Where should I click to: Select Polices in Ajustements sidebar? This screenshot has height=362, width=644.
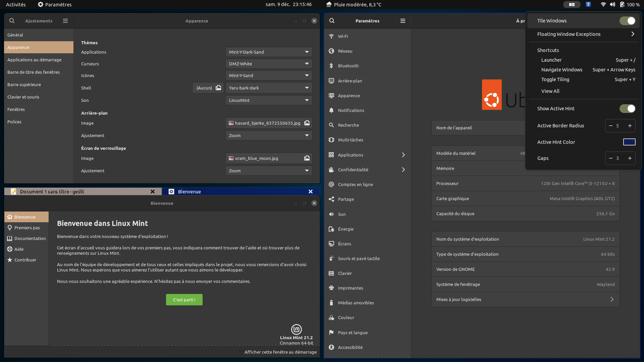coord(14,122)
